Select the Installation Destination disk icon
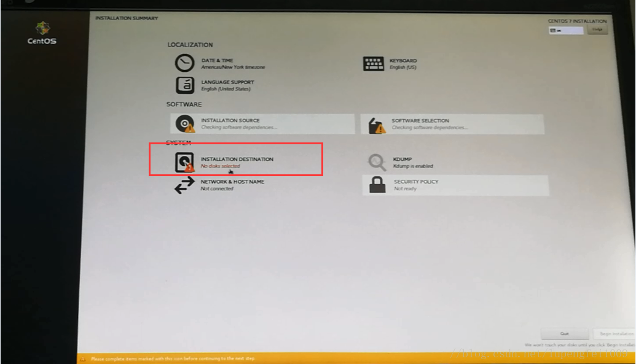 click(x=184, y=162)
